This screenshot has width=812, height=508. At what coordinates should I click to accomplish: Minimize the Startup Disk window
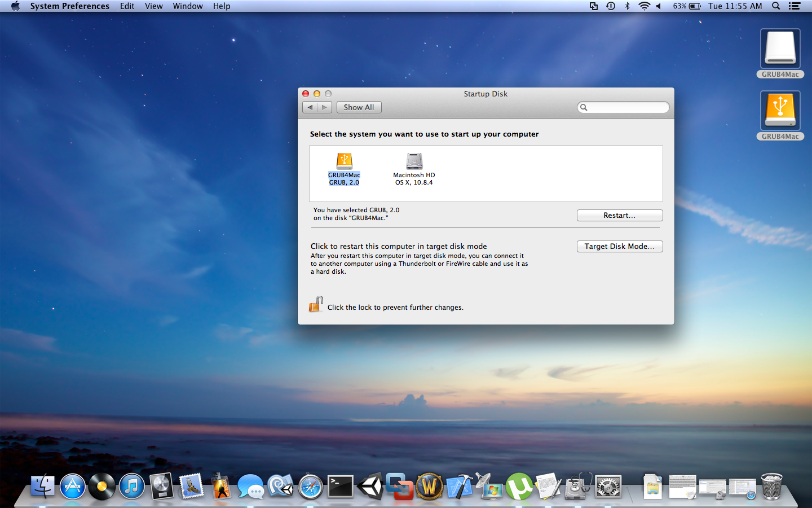pyautogui.click(x=317, y=94)
